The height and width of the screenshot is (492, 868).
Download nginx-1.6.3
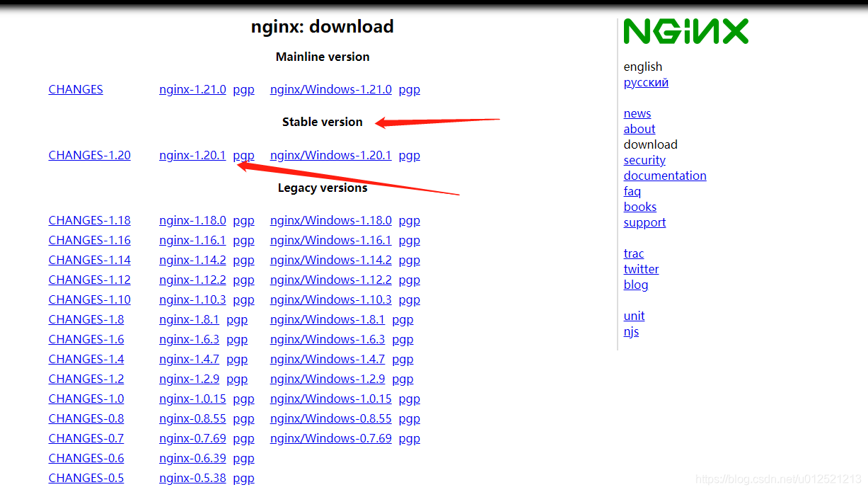190,340
